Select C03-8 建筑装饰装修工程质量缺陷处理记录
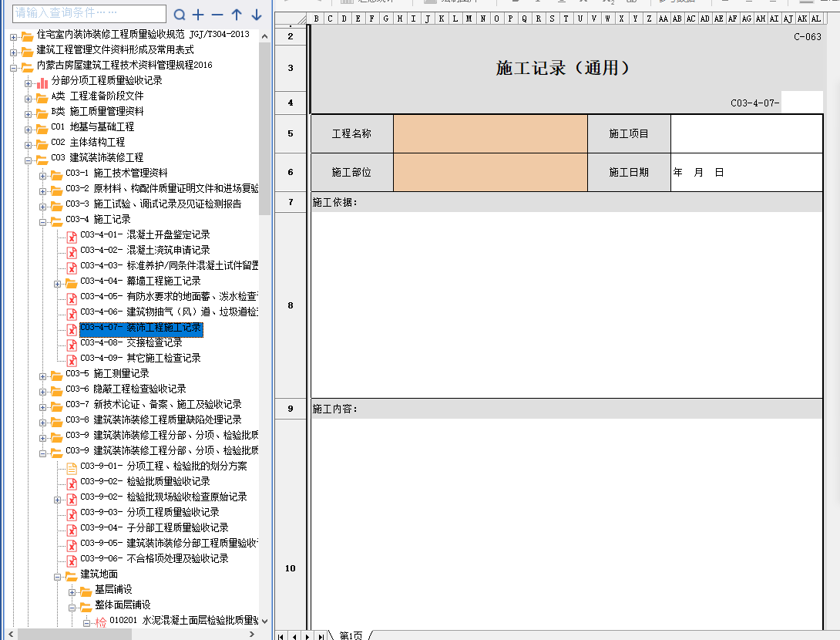Screen dimensions: 840x640 tap(153, 419)
